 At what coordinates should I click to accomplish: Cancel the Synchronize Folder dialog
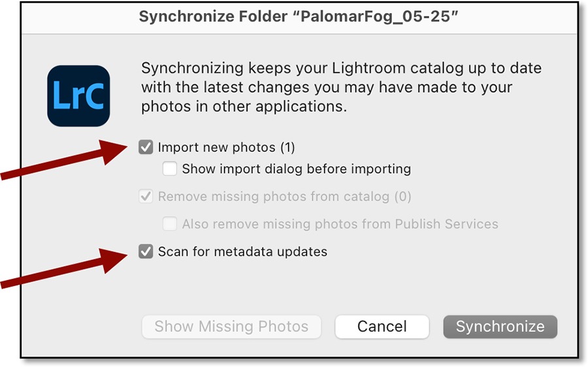coord(382,327)
